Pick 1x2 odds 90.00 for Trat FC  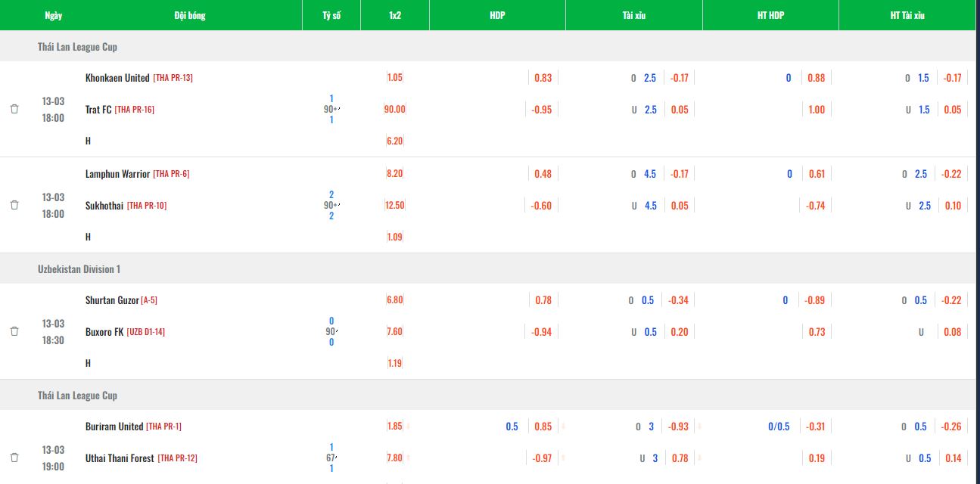click(x=394, y=110)
